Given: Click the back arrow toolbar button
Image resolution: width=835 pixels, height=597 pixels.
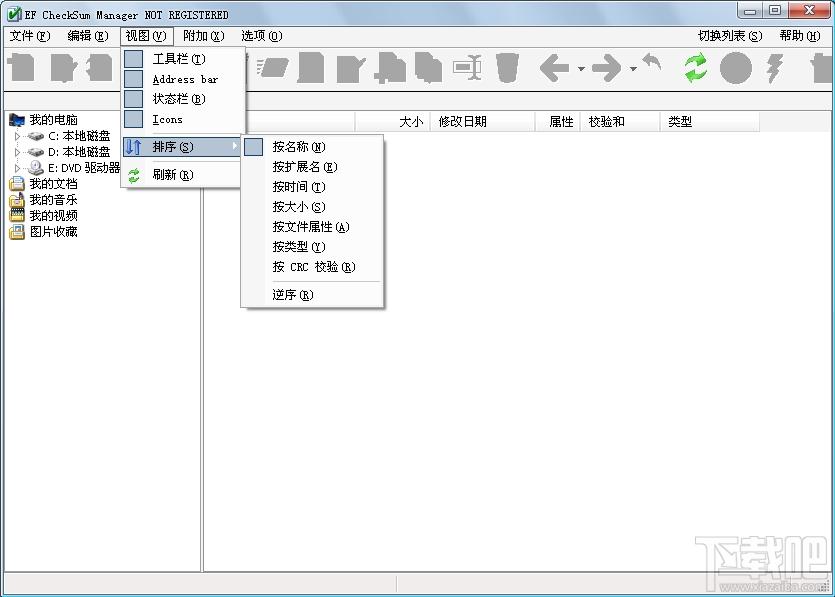Looking at the screenshot, I should [x=554, y=68].
